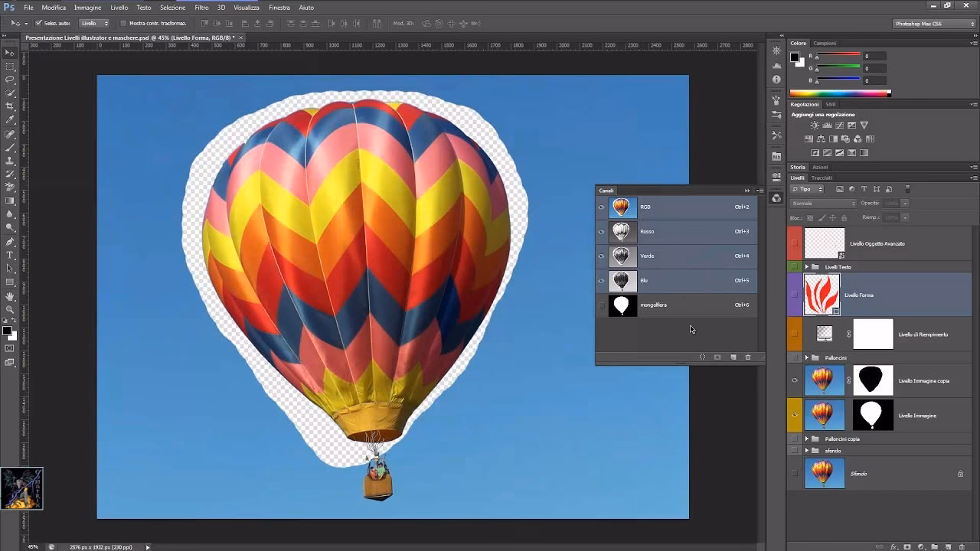Select the Crop tool
The height and width of the screenshot is (551, 980).
[x=9, y=106]
